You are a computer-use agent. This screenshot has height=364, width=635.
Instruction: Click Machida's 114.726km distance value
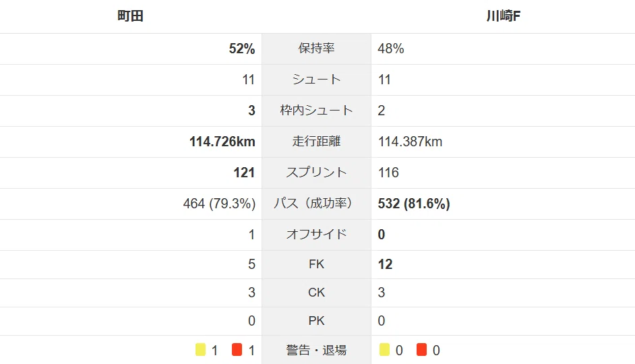coord(222,142)
